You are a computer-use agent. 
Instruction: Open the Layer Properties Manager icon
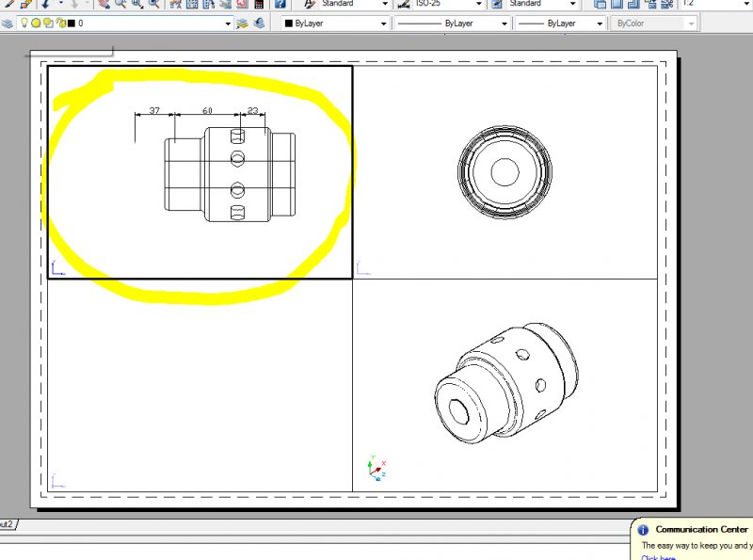coord(7,23)
